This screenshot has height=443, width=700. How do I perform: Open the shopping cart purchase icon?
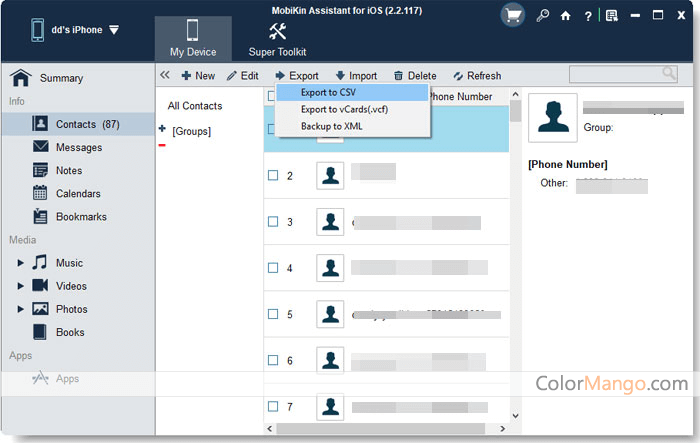(x=512, y=16)
